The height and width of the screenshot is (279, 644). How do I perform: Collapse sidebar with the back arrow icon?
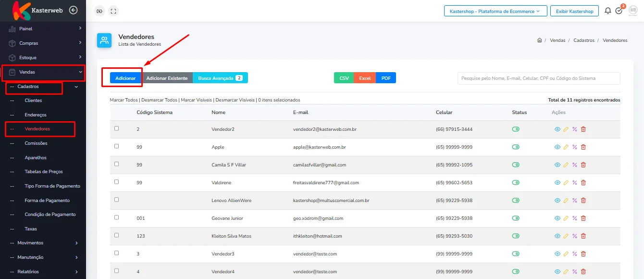[x=73, y=10]
